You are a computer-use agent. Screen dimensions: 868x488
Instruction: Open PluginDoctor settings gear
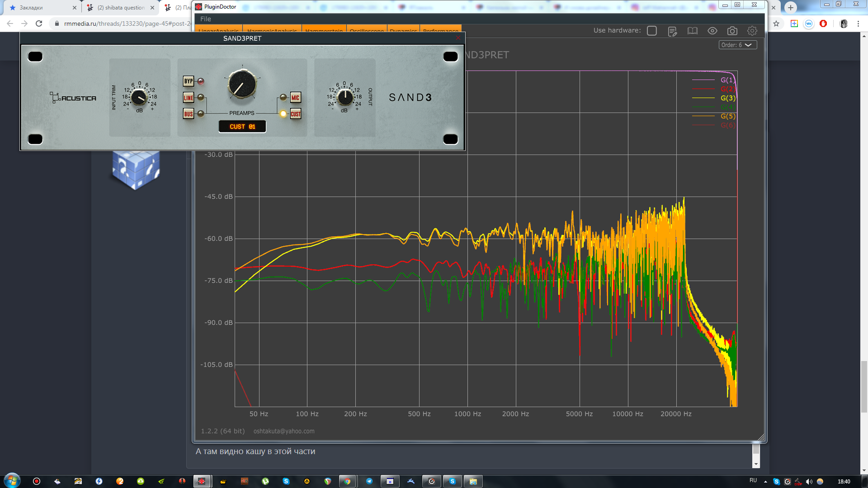coord(752,31)
